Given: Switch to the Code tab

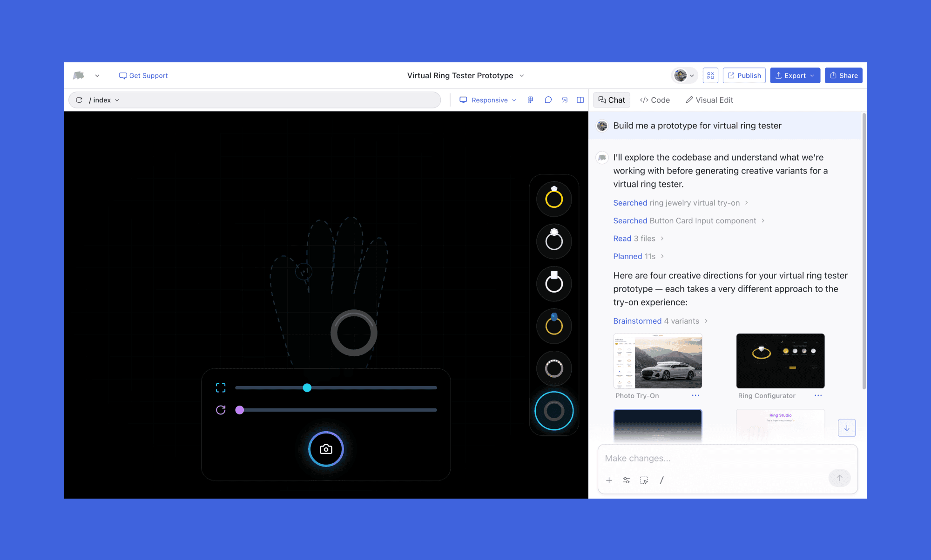Looking at the screenshot, I should point(655,100).
